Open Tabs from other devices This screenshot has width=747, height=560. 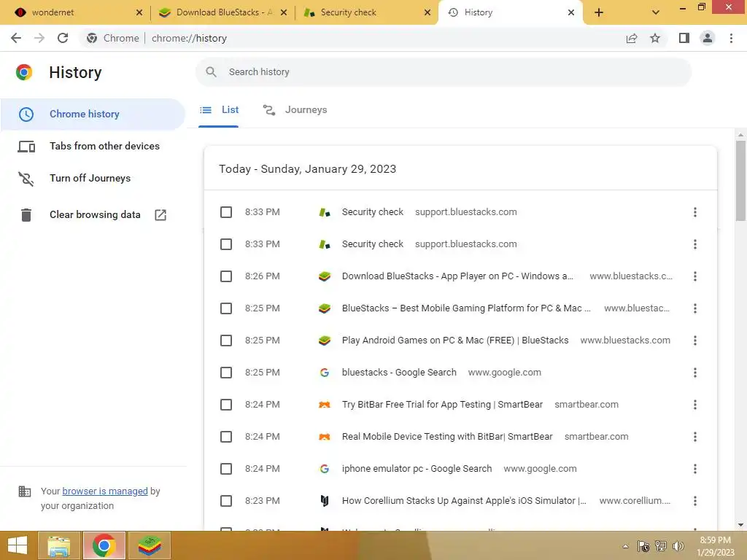pos(93,146)
